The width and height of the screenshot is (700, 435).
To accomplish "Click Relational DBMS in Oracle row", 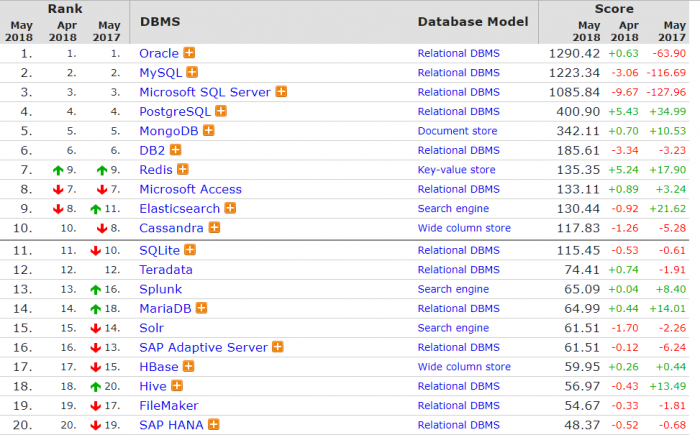I will coord(459,53).
